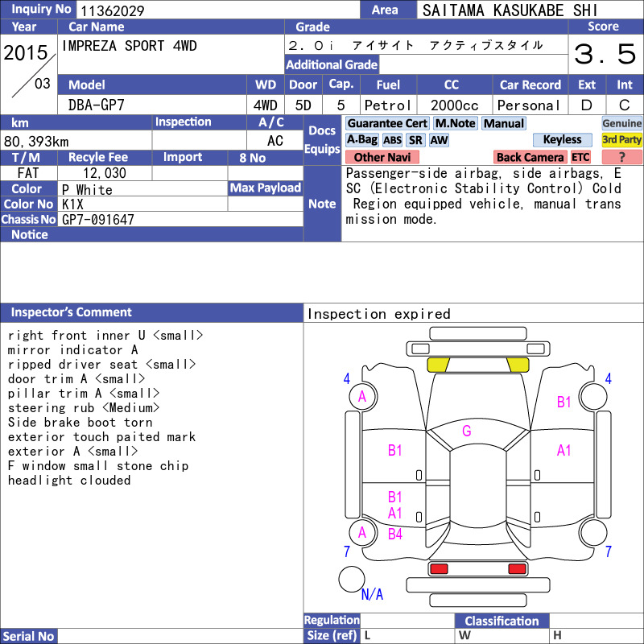Click the 3rd Party yellow badge
644x644 pixels.
click(x=621, y=140)
